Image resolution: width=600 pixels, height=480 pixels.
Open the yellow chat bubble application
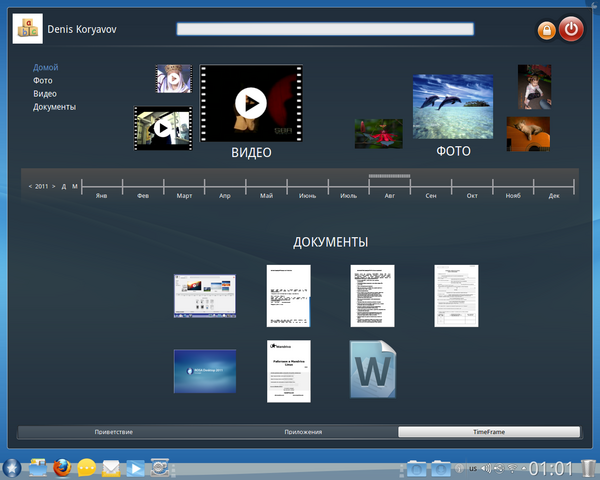point(87,467)
